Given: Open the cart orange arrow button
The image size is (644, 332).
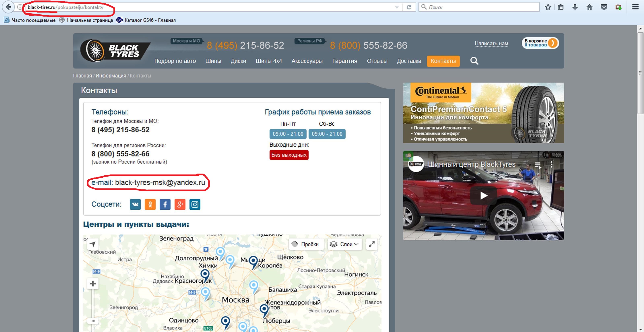Looking at the screenshot, I should click(x=553, y=43).
